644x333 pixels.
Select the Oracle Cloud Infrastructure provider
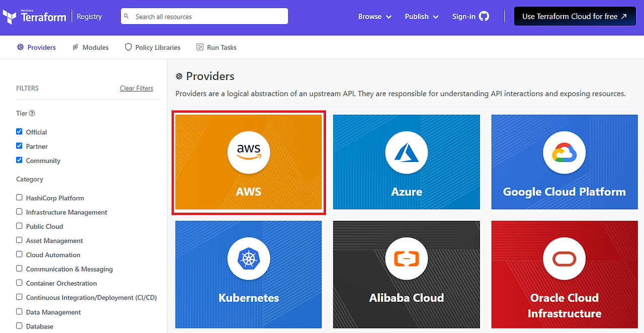click(564, 274)
